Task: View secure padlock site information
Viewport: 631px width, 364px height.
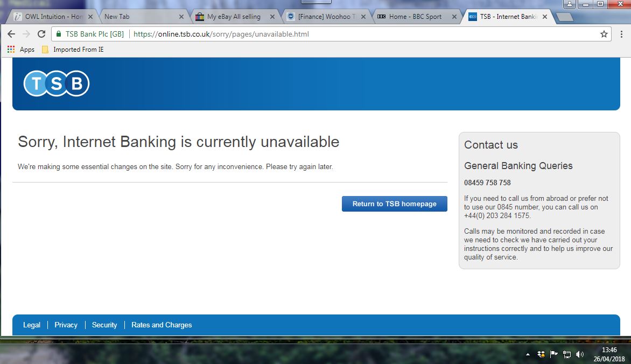Action: (59, 34)
